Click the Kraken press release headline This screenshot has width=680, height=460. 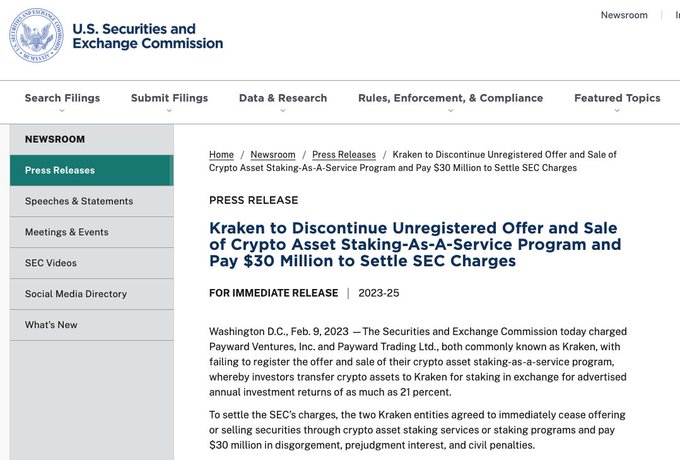coord(414,245)
